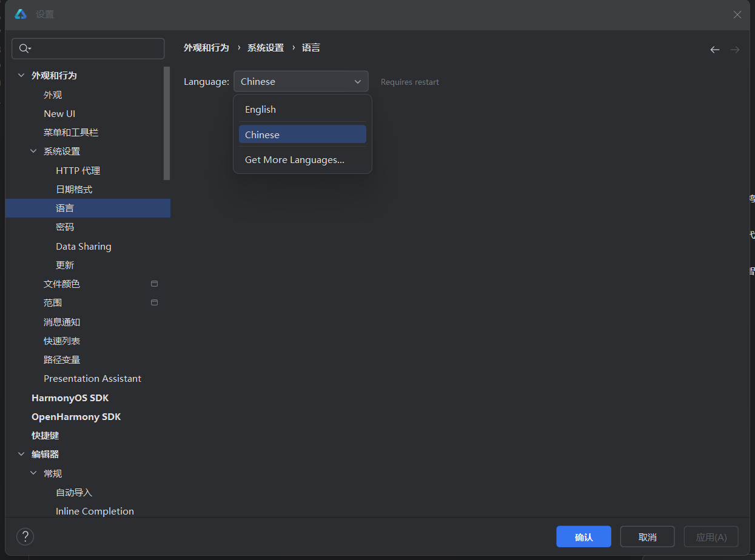
Task: Collapse the 编辑器 tree section
Action: pyautogui.click(x=21, y=454)
